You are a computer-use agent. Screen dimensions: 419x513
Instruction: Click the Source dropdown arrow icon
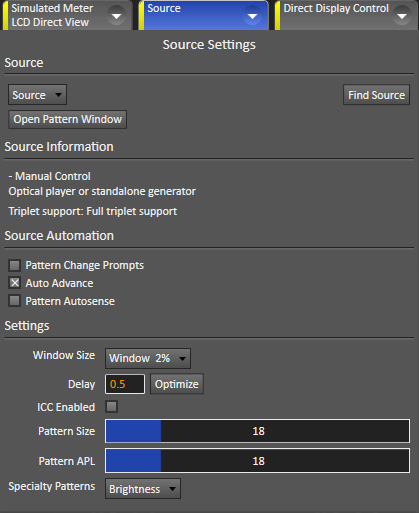pyautogui.click(x=58, y=95)
